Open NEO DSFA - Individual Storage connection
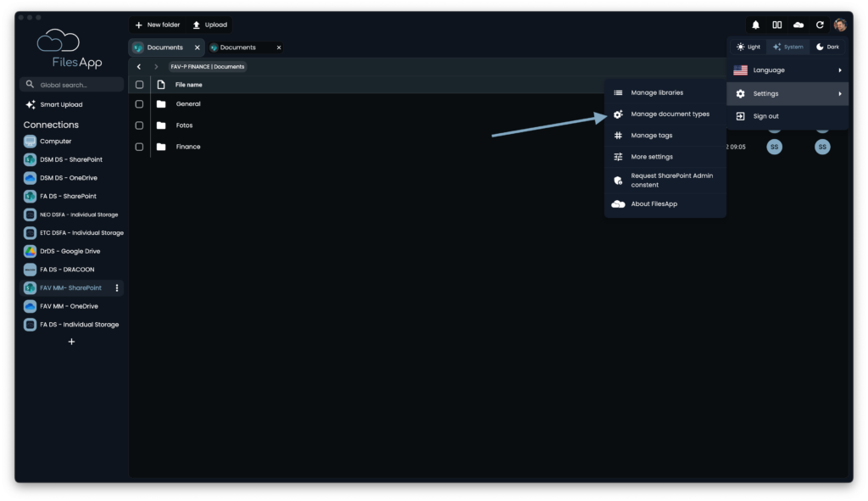 pyautogui.click(x=71, y=214)
